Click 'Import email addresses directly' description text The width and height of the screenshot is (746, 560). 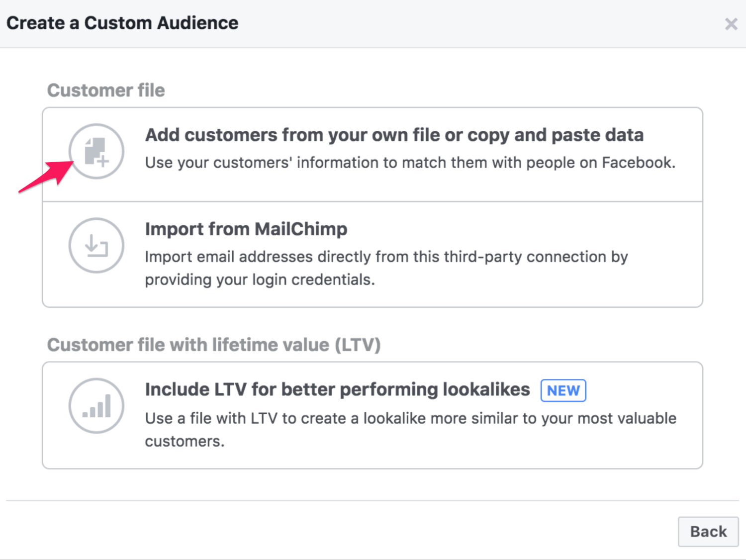[x=386, y=268]
